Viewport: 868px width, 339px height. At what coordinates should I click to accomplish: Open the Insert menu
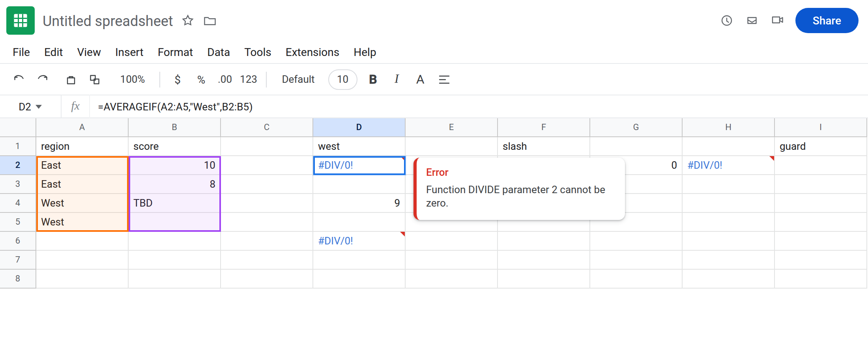pos(129,52)
